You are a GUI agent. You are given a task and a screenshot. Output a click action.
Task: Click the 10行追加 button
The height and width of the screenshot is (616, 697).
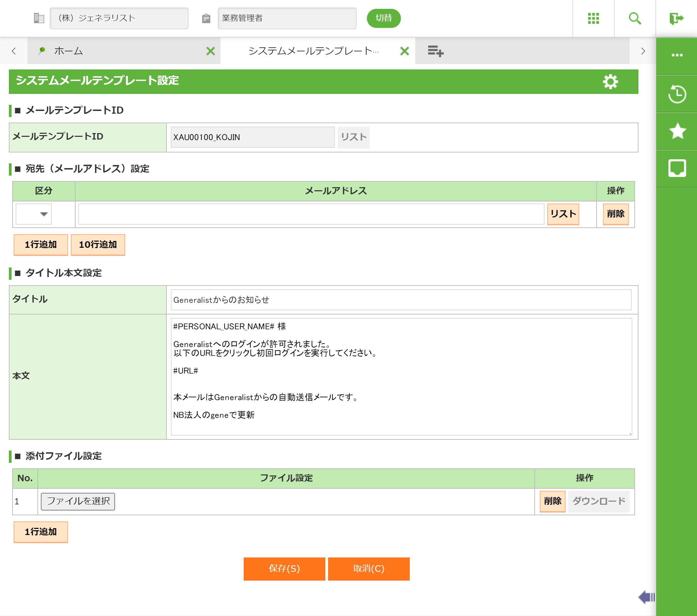point(98,245)
